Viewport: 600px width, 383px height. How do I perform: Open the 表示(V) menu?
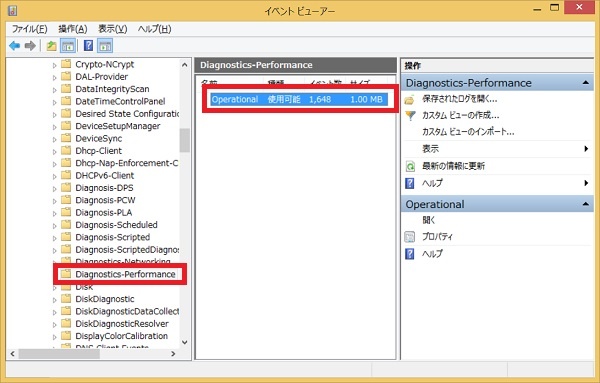pyautogui.click(x=112, y=29)
